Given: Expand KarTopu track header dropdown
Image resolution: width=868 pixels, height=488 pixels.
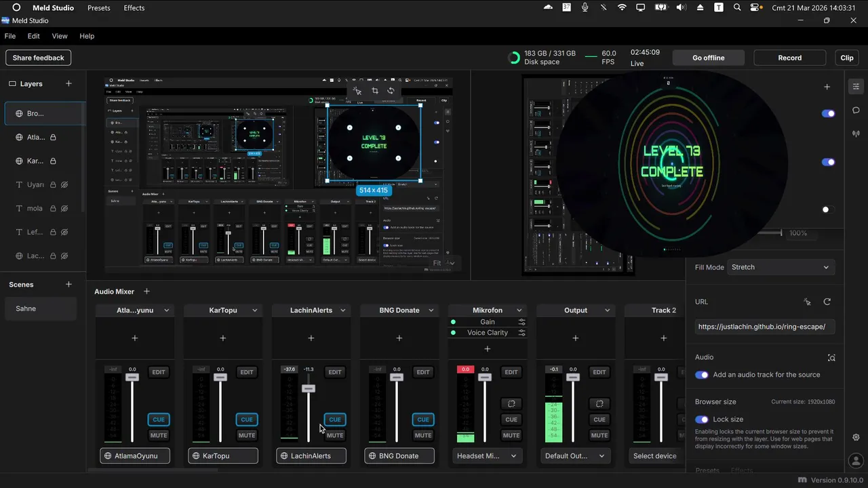Looking at the screenshot, I should click(x=255, y=310).
